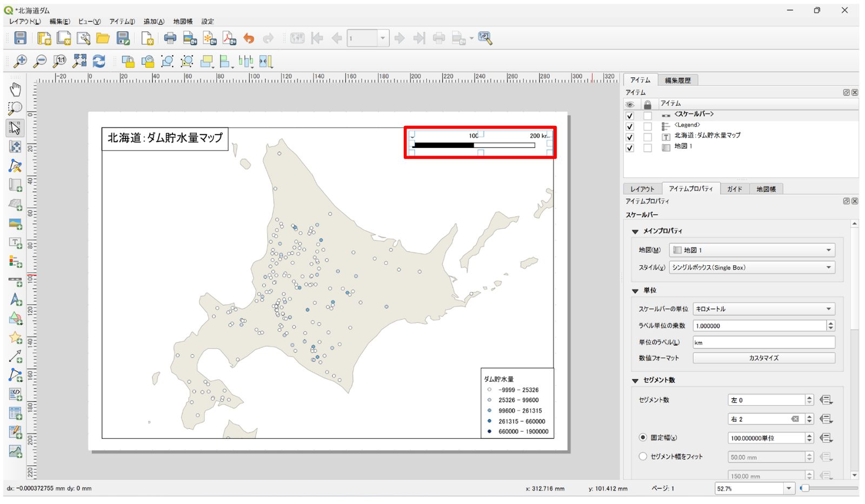Create a new layout

[x=44, y=38]
